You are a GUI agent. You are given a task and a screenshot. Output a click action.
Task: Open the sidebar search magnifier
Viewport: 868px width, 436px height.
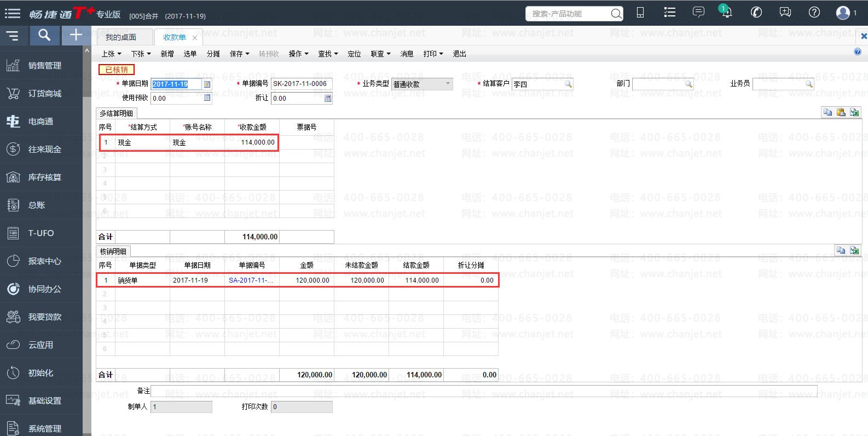point(44,36)
